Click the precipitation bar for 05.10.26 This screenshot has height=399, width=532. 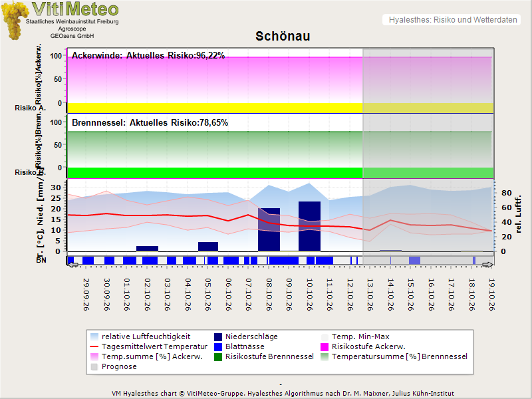pyautogui.click(x=208, y=247)
